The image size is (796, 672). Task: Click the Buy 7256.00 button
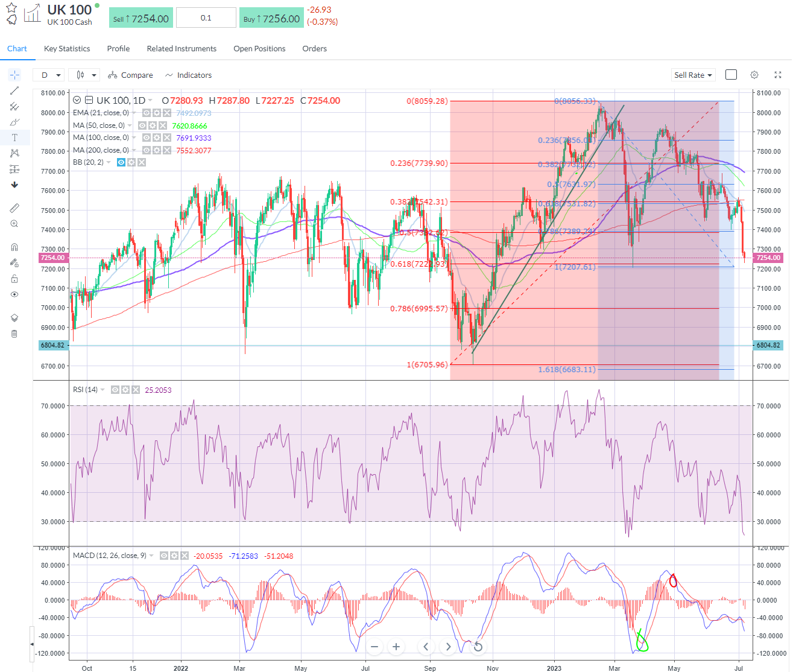coord(271,18)
